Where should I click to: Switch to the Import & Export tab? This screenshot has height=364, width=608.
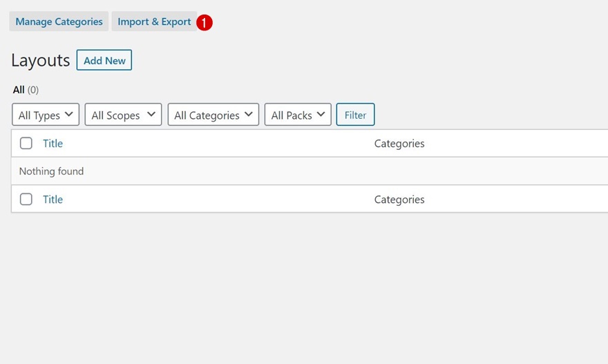(x=154, y=21)
